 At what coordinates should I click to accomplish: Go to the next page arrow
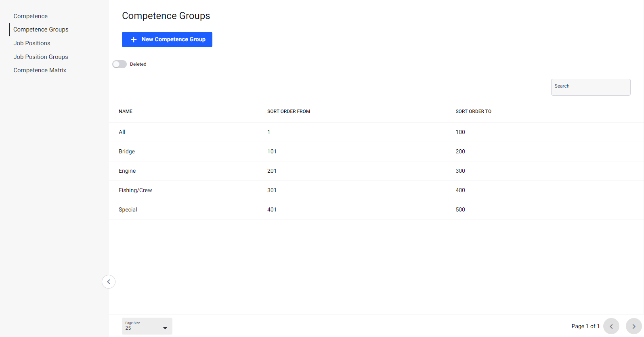634,326
